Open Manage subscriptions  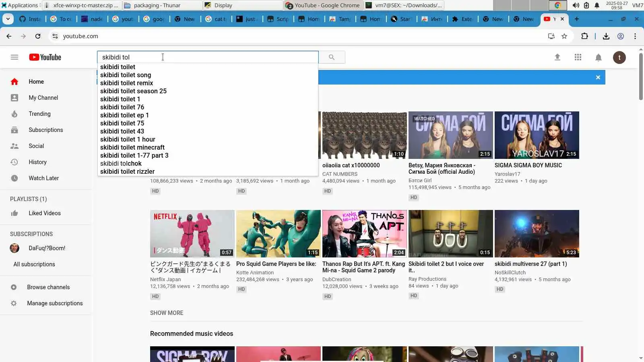point(46,303)
